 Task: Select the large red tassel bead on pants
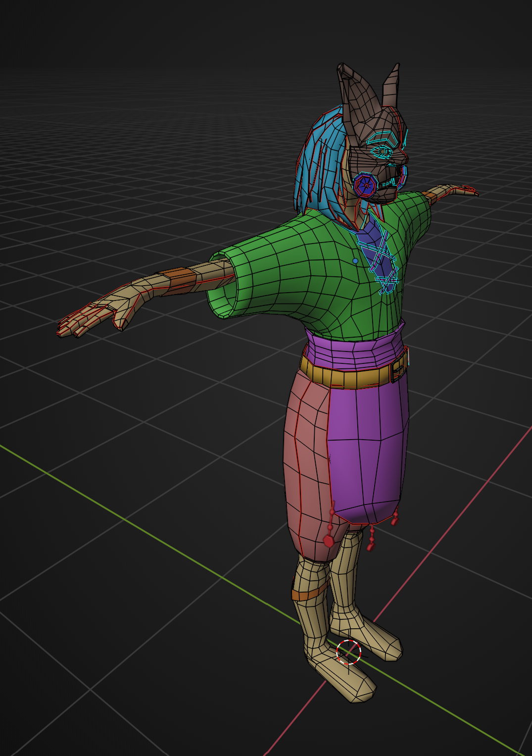click(329, 540)
